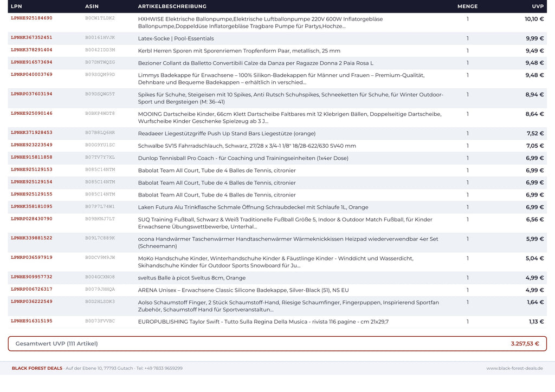Open LPN link LPNHE925184690
The width and height of the screenshot is (555, 392).
(31, 18)
